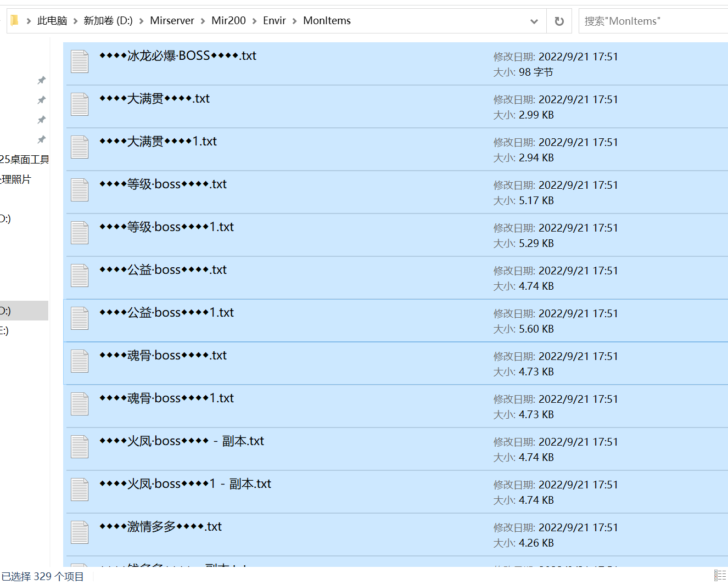Screen dimensions: 728x585
Task: Expand chevron after Envir in breadcrumb
Action: (294, 21)
